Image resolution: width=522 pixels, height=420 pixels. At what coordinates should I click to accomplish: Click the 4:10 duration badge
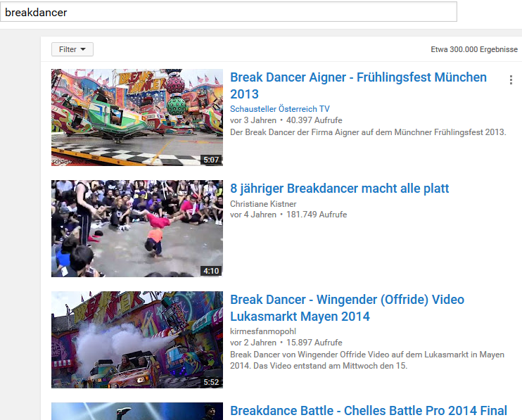pos(211,270)
